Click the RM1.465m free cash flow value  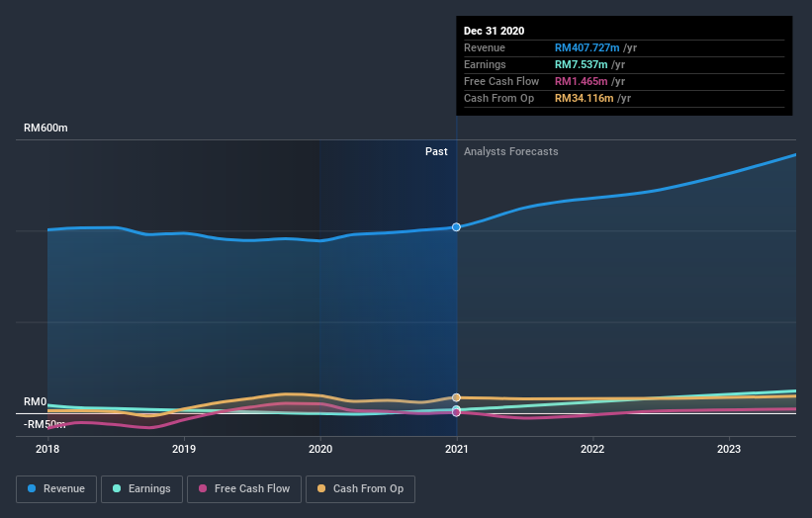point(581,81)
